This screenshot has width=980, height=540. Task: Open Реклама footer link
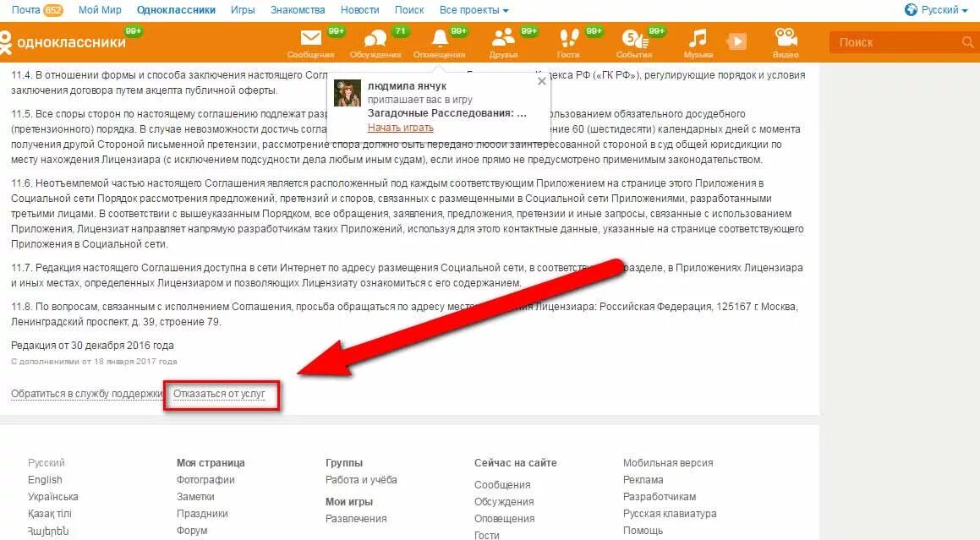pos(643,480)
